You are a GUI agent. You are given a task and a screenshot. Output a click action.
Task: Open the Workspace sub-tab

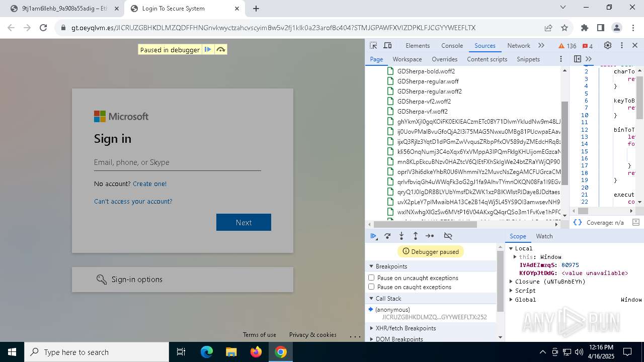tap(407, 59)
